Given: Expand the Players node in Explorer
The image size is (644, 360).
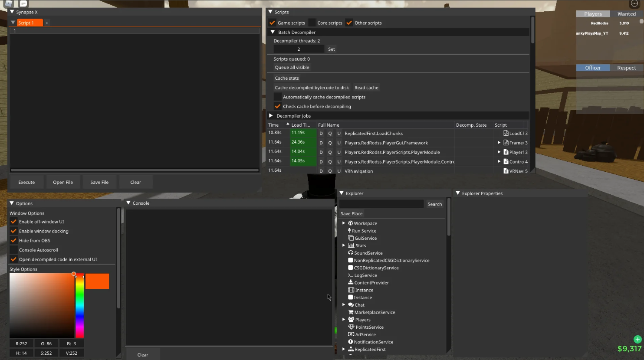Looking at the screenshot, I should pos(344,320).
